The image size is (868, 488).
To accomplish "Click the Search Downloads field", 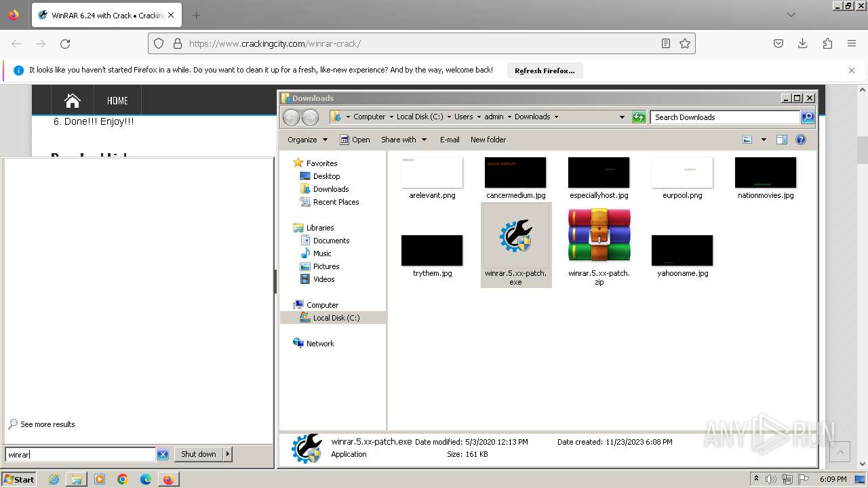I will (x=724, y=117).
